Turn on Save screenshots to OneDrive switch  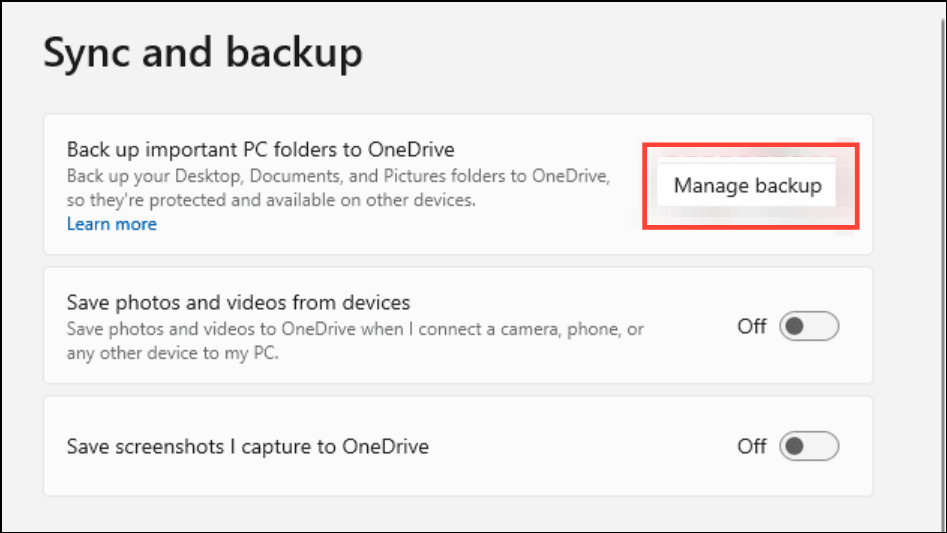(809, 446)
